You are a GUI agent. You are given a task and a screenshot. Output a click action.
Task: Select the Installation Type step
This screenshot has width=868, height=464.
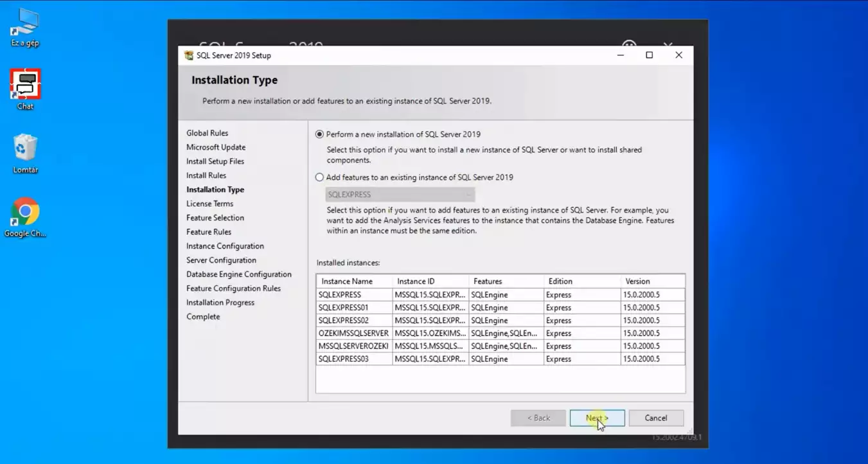215,190
